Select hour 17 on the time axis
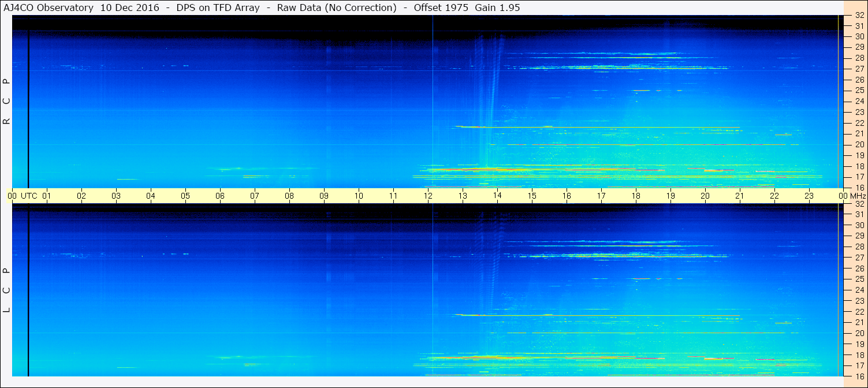The width and height of the screenshot is (868, 388). point(601,196)
